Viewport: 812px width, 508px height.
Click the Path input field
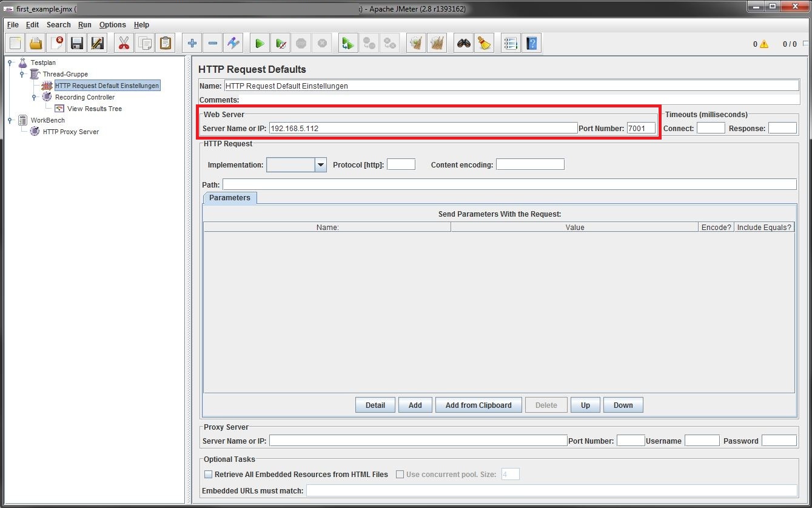[509, 185]
